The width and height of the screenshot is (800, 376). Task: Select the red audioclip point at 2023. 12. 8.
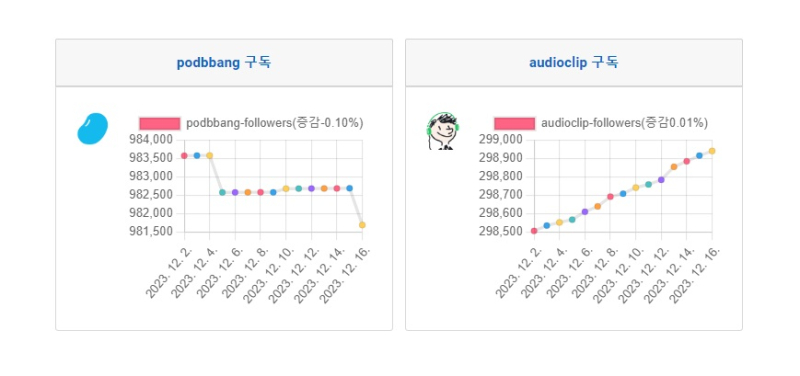pyautogui.click(x=610, y=196)
